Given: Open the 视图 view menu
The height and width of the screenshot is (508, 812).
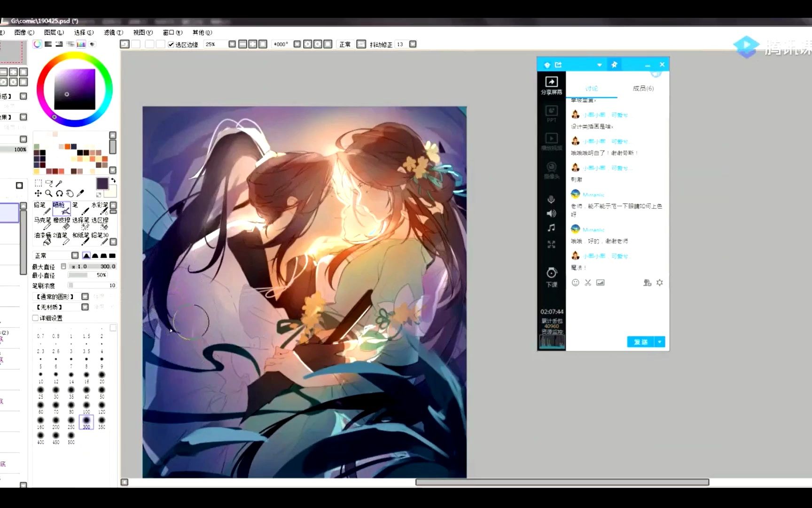Looking at the screenshot, I should coord(143,32).
